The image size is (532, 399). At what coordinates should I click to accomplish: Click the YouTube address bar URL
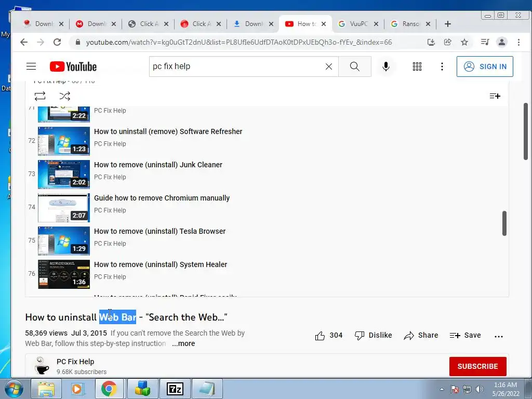tap(239, 43)
